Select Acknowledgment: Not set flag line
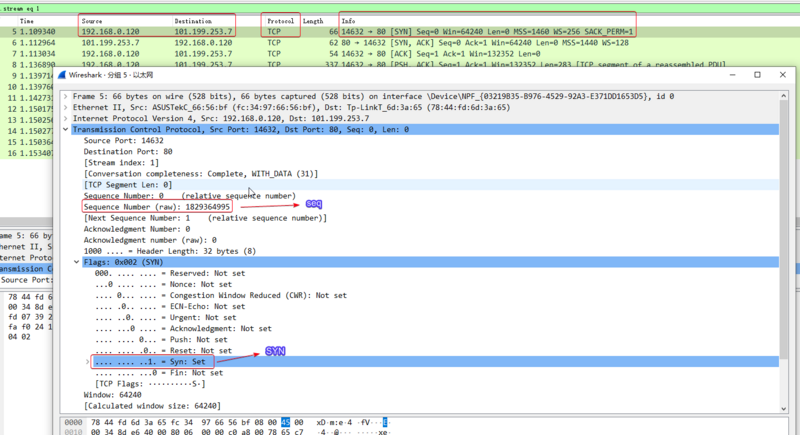800x435 pixels. (183, 328)
